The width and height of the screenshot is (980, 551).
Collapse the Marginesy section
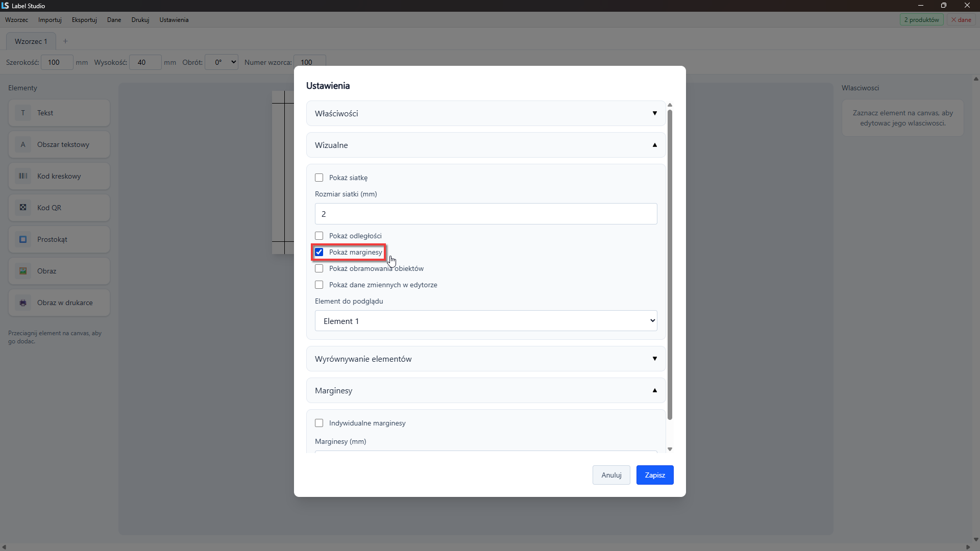[x=486, y=390]
